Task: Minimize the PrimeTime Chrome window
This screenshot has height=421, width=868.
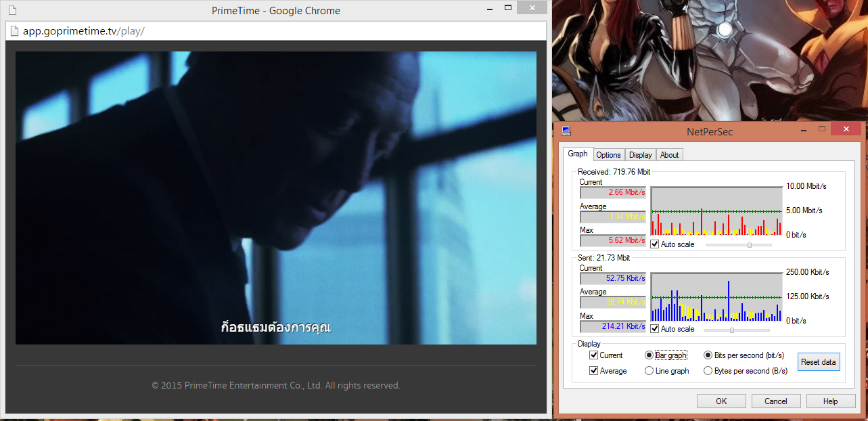Action: point(490,9)
